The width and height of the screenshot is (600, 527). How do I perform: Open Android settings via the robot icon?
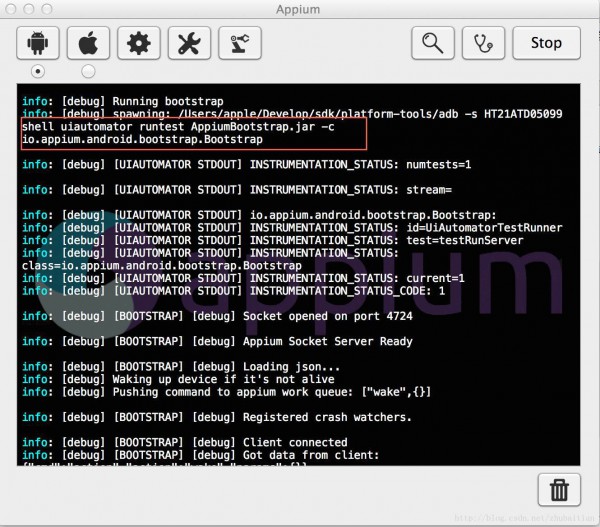click(38, 43)
